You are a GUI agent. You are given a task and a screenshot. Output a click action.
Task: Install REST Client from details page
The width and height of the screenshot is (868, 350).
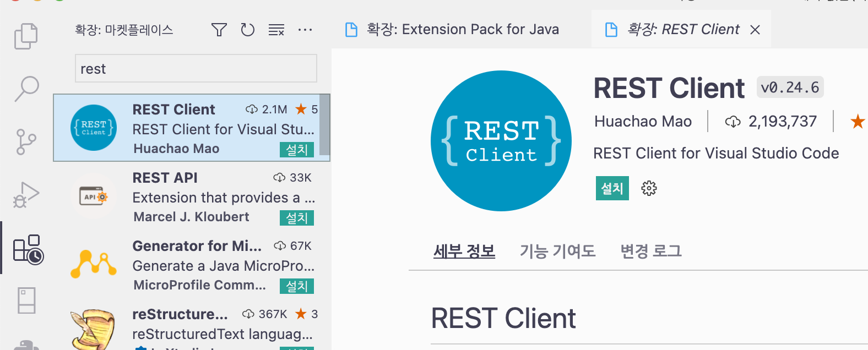pos(612,188)
